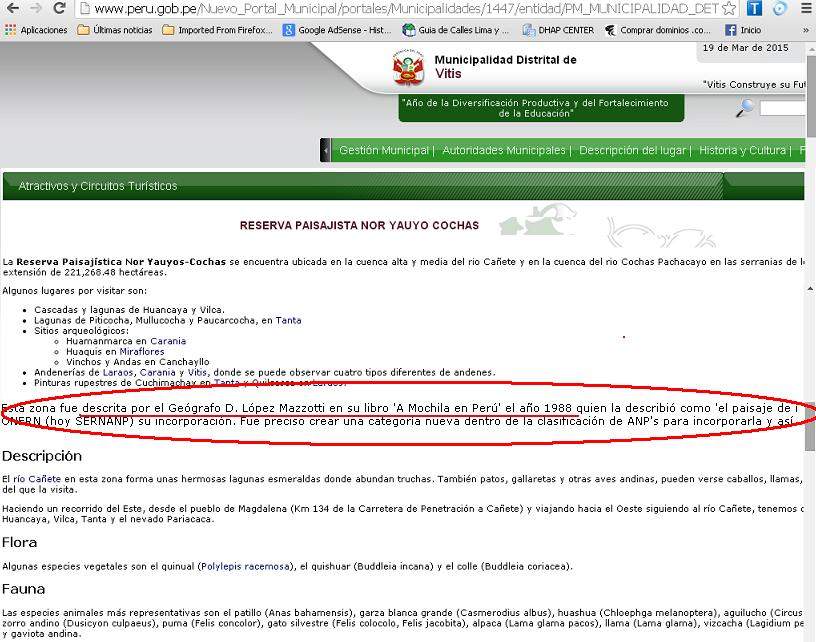The height and width of the screenshot is (642, 816).
Task: Click the magnifying glass search icon
Action: 745,108
